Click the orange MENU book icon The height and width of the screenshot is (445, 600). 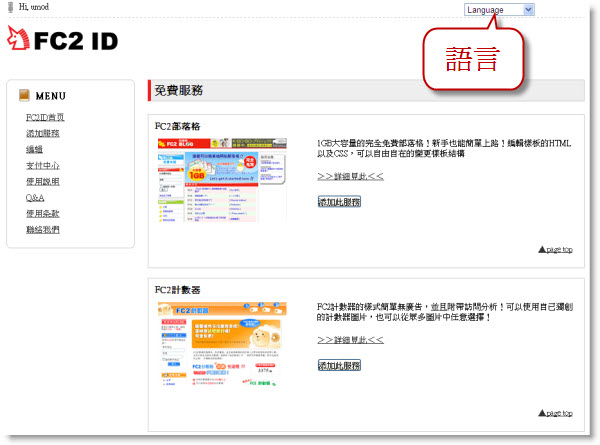[x=24, y=95]
